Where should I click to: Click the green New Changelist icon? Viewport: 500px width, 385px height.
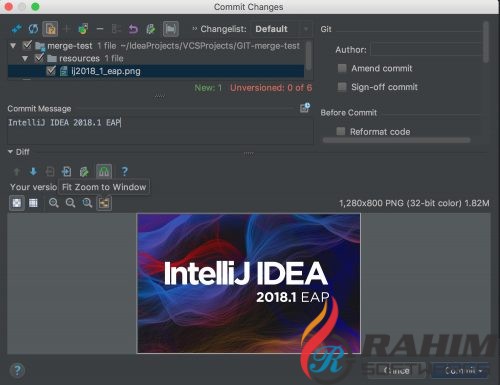point(83,29)
